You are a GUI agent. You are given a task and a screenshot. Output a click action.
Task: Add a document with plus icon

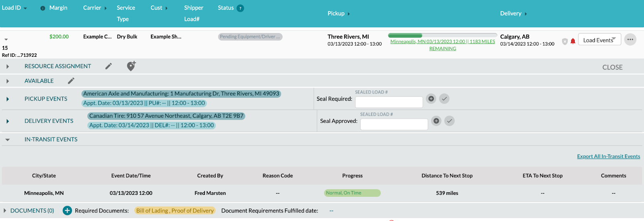pos(67,211)
